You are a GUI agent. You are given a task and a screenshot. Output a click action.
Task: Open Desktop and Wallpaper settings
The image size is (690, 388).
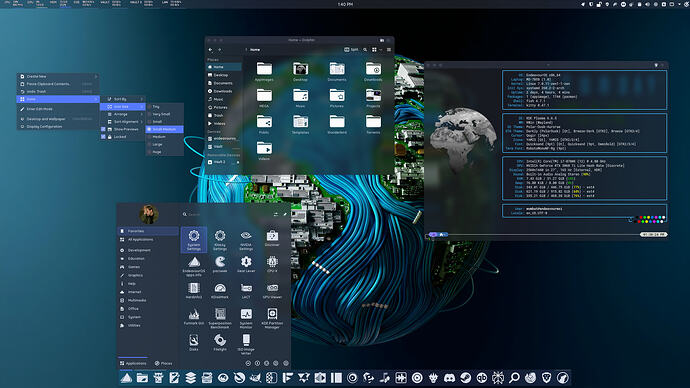click(58, 119)
